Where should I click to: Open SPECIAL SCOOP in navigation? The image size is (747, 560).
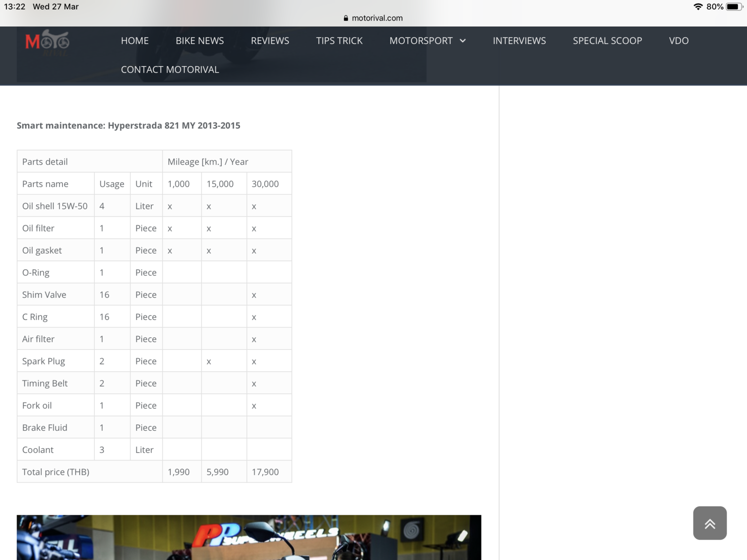[607, 41]
